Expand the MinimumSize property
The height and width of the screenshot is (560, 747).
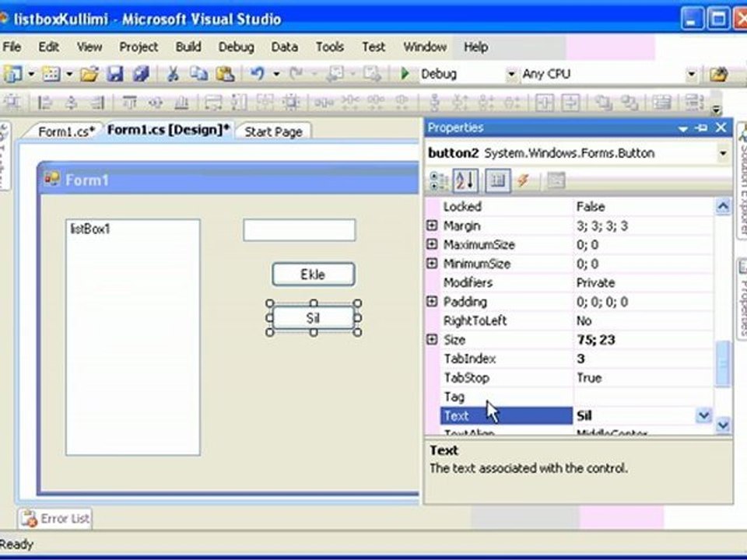432,264
